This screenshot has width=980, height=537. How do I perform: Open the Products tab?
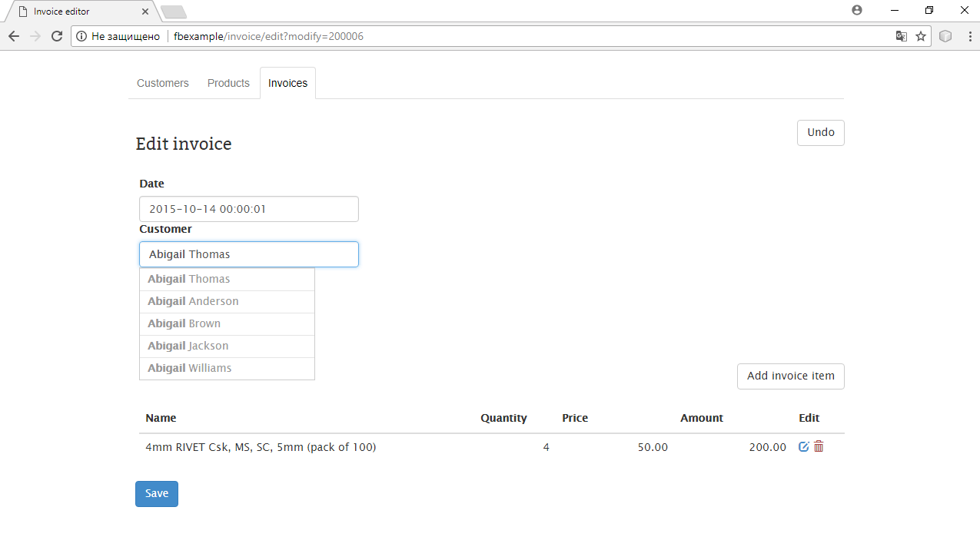228,83
